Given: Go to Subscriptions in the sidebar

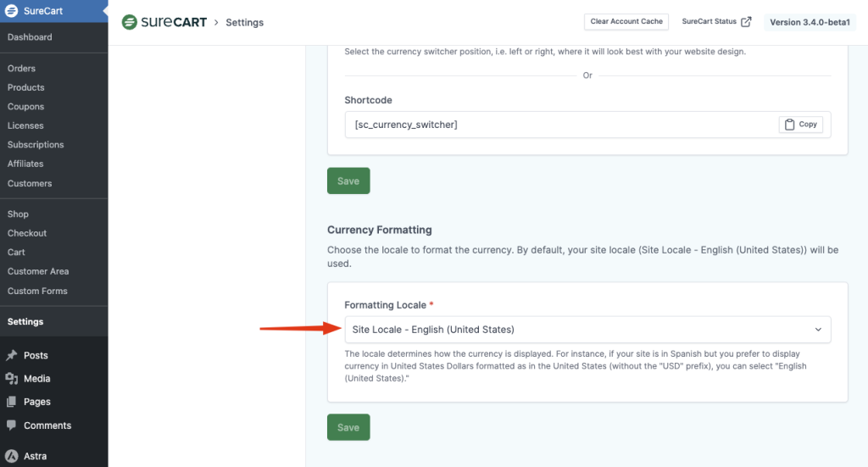Looking at the screenshot, I should (36, 145).
